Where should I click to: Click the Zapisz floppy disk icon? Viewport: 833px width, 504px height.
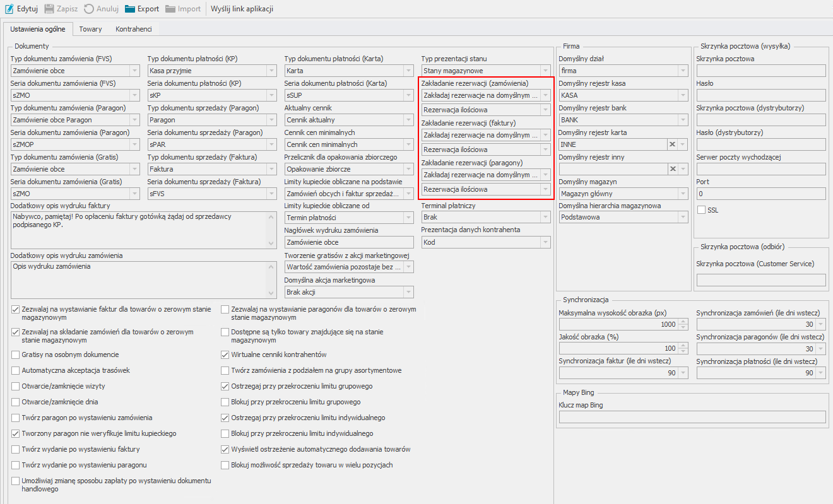point(49,9)
